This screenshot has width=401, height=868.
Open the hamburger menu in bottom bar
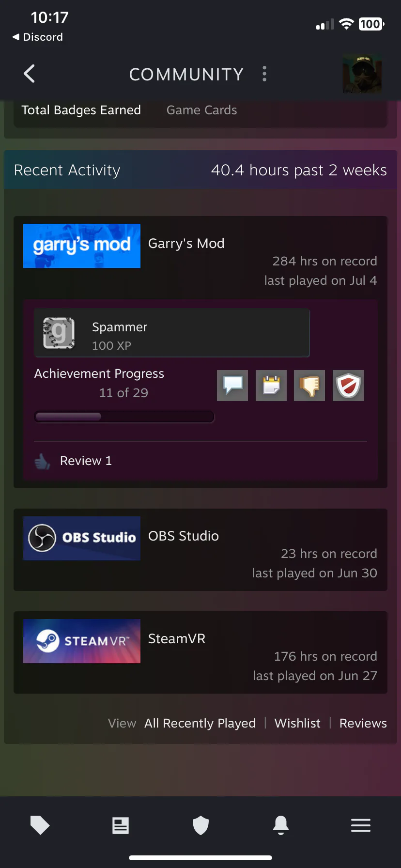pos(361,825)
